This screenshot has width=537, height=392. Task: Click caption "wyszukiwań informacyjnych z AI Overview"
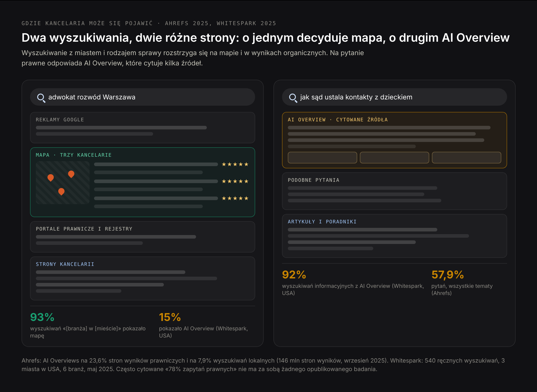point(353,289)
